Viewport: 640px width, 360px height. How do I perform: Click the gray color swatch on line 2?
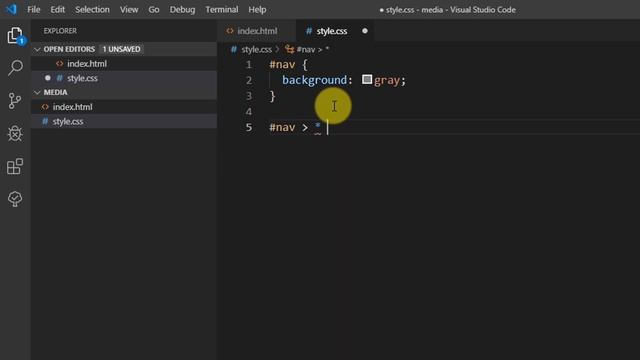(x=367, y=79)
